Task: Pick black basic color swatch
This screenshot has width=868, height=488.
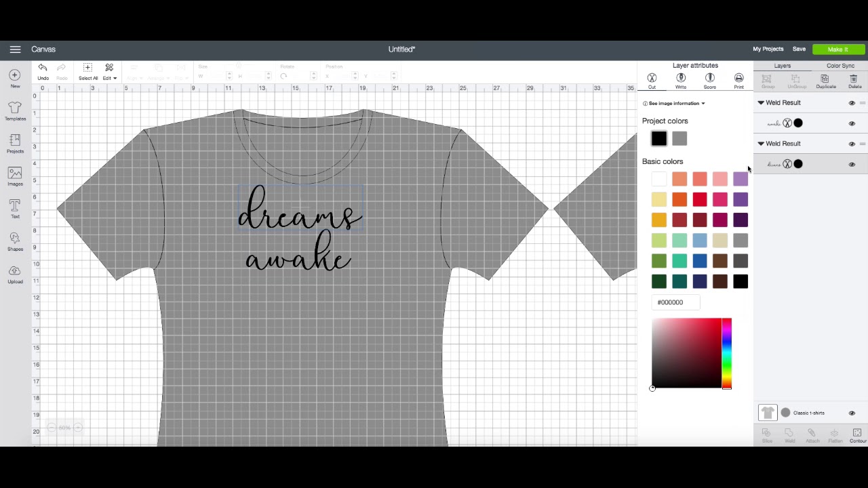Action: click(741, 281)
